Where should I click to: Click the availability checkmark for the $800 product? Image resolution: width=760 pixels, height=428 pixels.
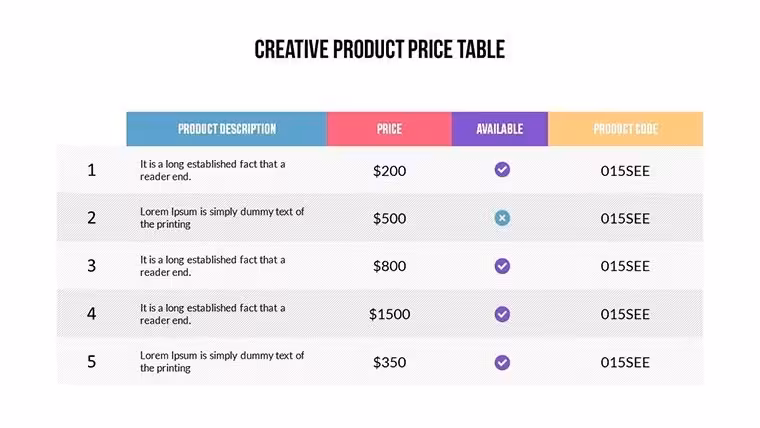[x=502, y=266]
